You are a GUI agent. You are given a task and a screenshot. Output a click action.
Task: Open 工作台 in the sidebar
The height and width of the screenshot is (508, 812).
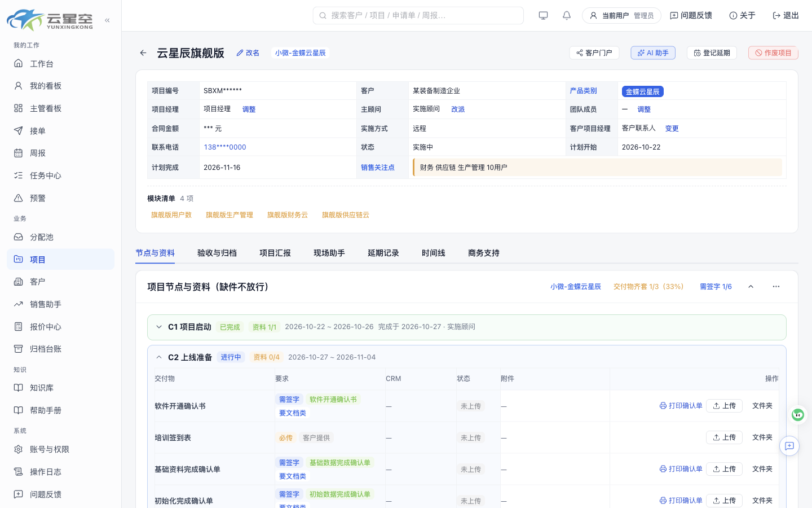(x=61, y=64)
